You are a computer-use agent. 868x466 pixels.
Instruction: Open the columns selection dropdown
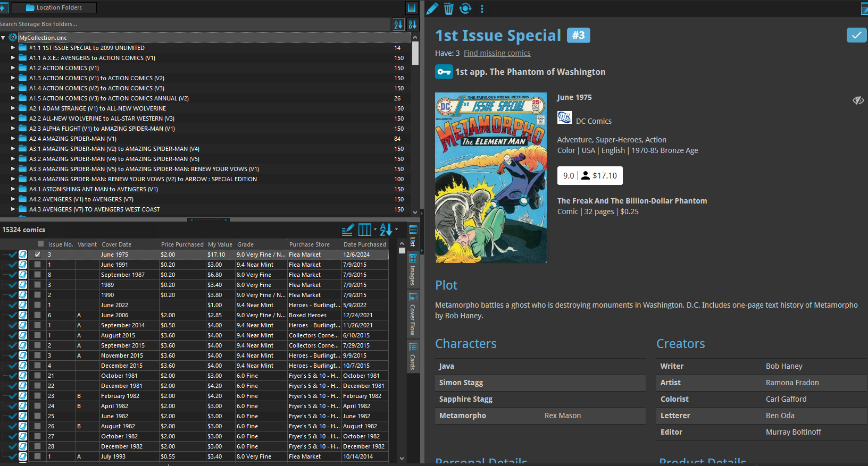(x=367, y=230)
